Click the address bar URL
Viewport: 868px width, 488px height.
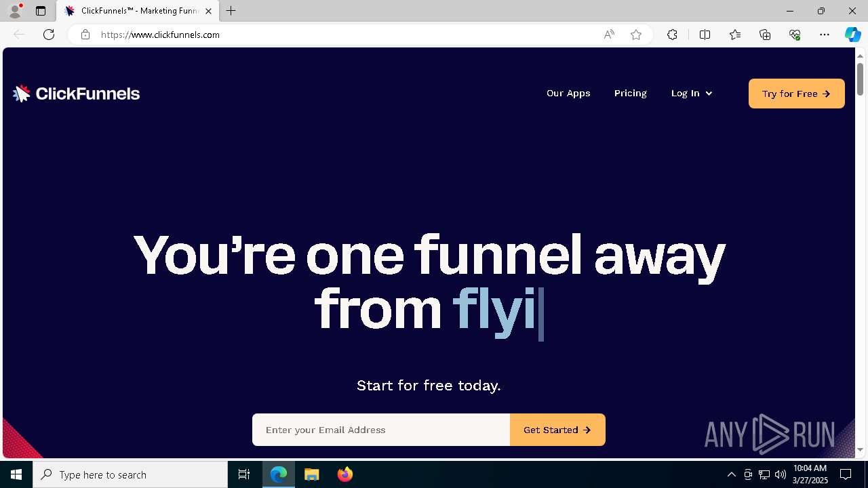[160, 35]
